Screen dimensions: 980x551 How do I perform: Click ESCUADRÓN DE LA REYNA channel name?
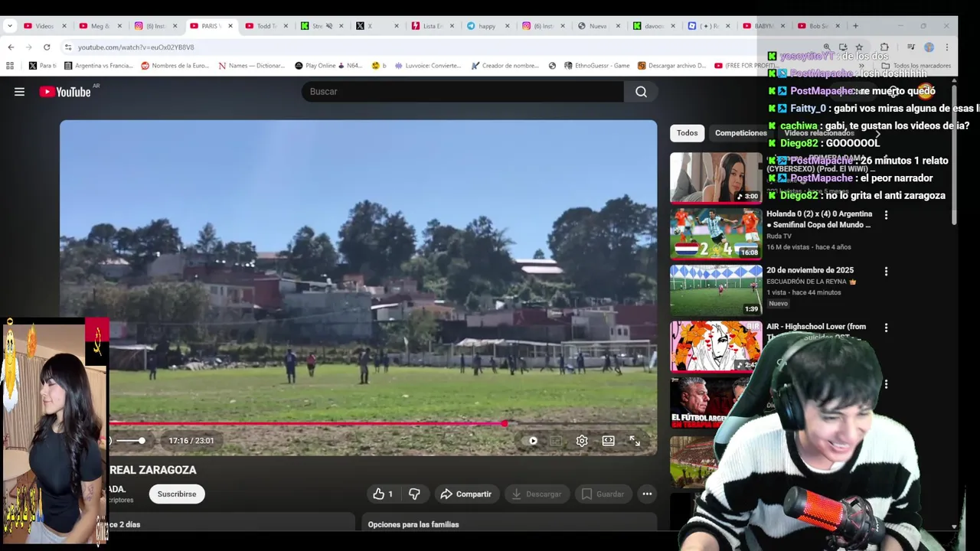point(805,282)
